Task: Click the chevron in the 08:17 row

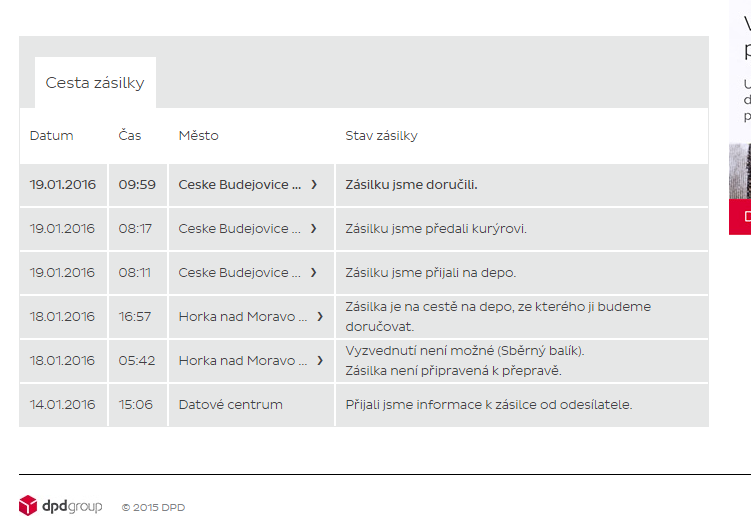Action: click(x=314, y=229)
